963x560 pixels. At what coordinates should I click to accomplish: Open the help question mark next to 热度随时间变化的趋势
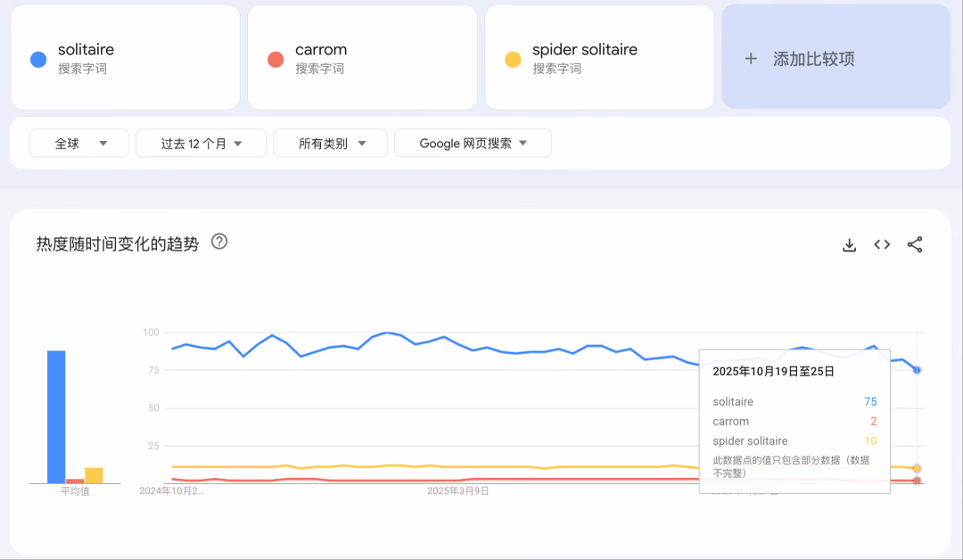(x=219, y=242)
